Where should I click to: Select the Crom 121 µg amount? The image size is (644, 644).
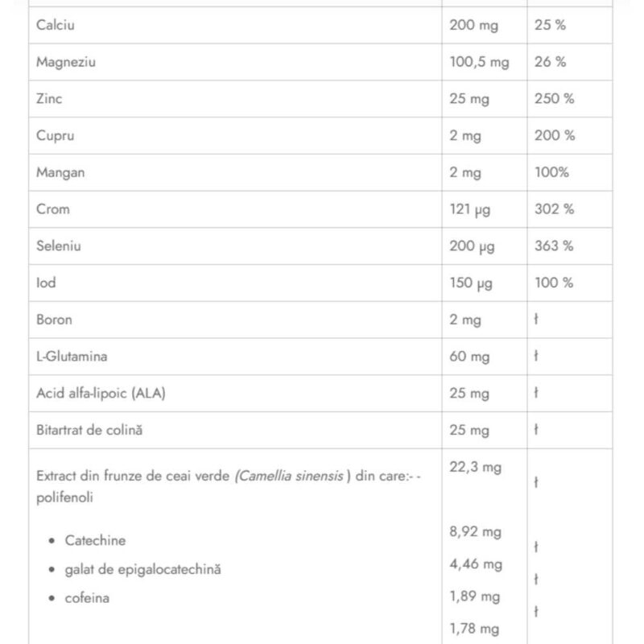click(470, 209)
